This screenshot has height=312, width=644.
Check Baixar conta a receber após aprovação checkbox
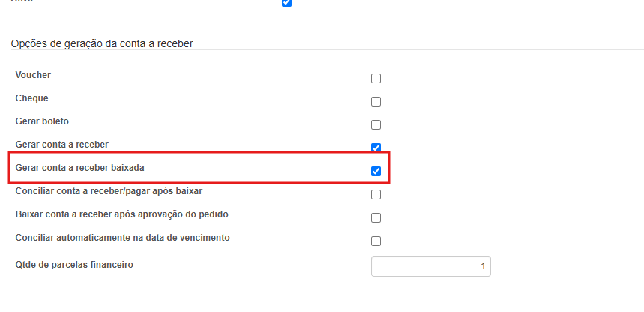(x=376, y=218)
